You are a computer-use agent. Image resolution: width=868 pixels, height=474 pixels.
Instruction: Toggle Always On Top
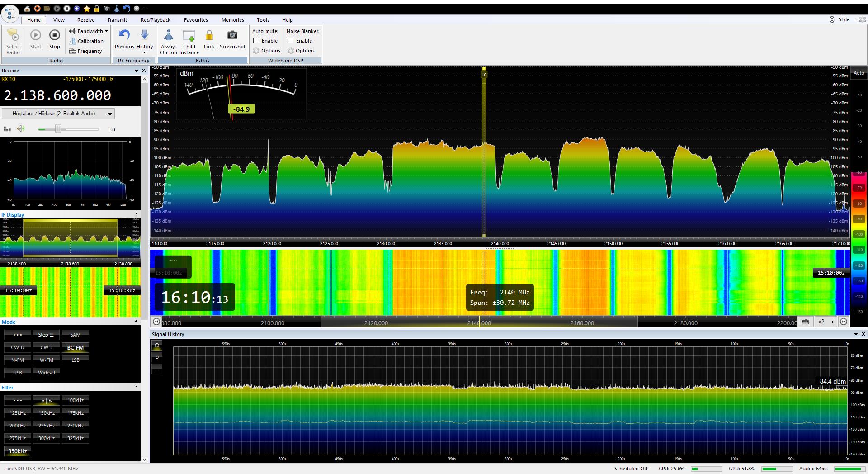pos(169,36)
